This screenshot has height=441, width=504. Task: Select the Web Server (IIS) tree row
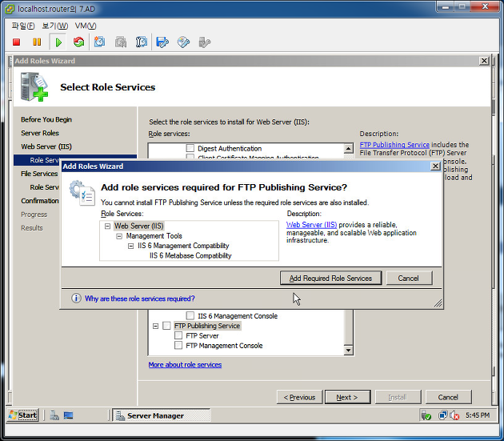click(139, 227)
